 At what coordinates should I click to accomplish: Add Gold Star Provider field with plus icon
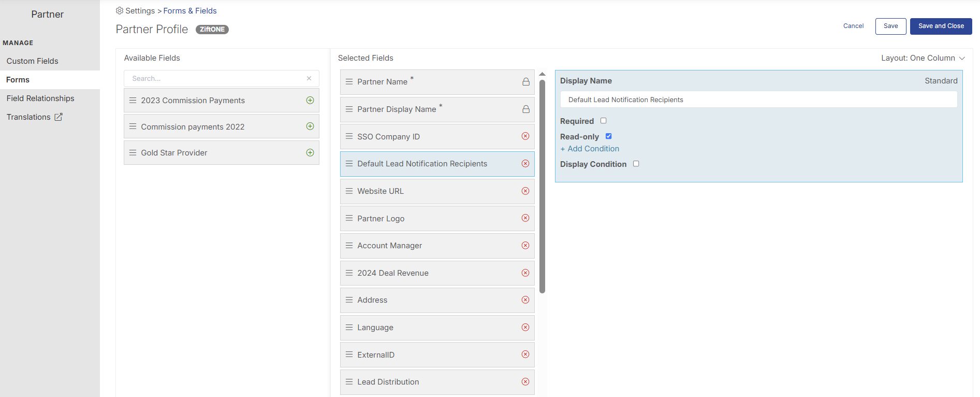click(x=310, y=152)
